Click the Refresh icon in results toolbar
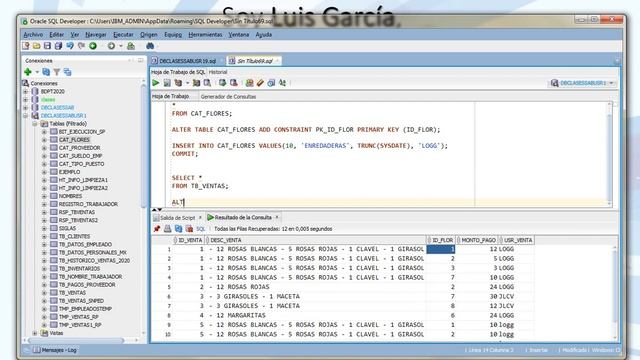Viewport: 640px width, 360px height. (178, 229)
